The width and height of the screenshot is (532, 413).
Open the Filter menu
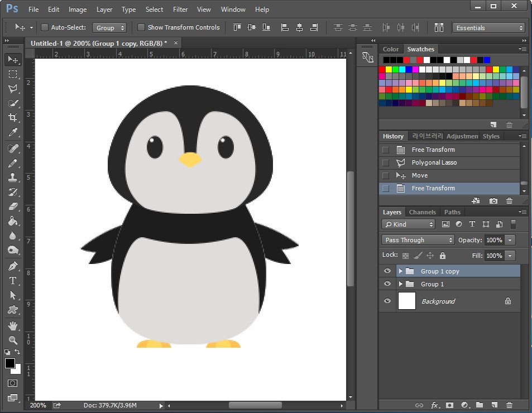(x=180, y=9)
